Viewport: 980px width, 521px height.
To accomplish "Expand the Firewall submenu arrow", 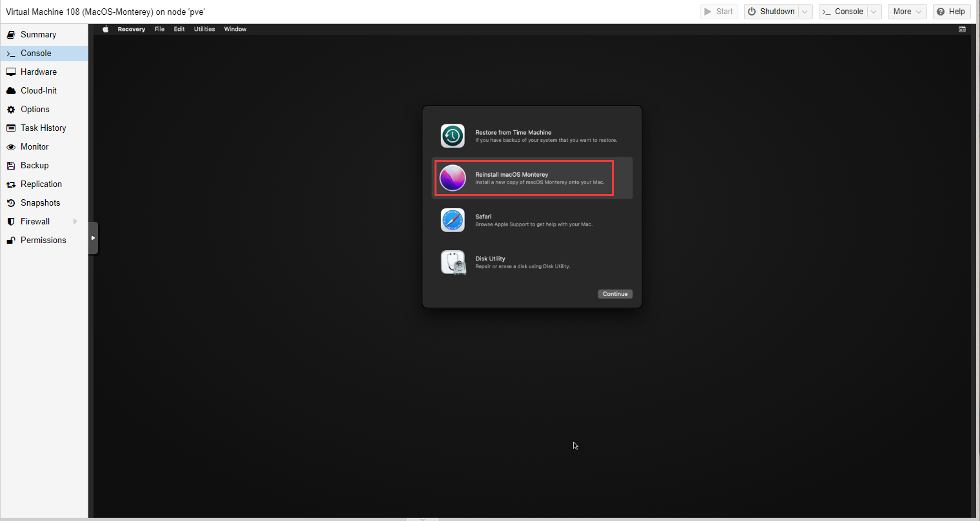I will 75,221.
